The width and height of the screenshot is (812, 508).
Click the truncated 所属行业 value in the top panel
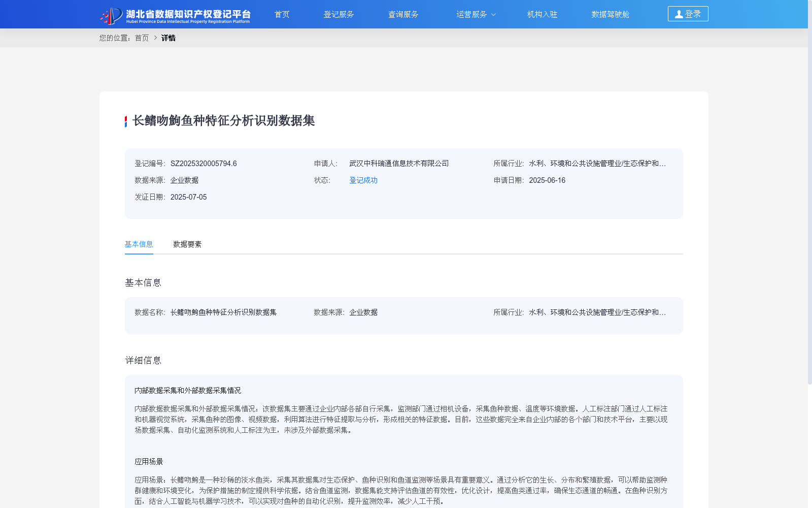[x=597, y=164]
